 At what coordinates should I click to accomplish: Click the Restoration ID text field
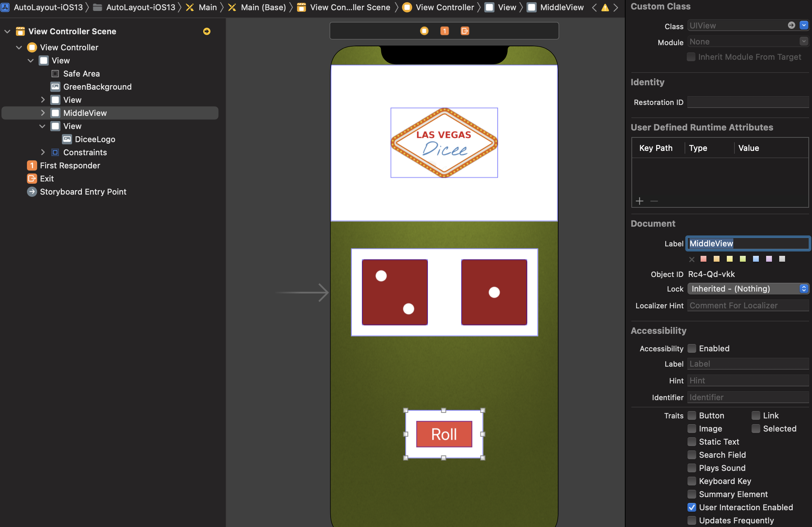(x=748, y=102)
